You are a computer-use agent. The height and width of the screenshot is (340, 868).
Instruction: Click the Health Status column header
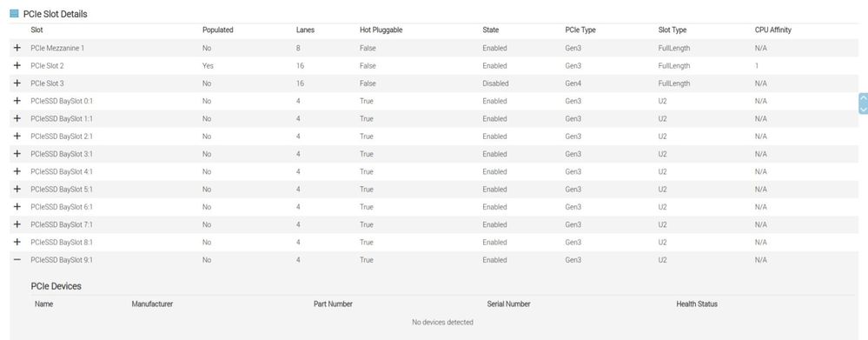[x=696, y=304]
